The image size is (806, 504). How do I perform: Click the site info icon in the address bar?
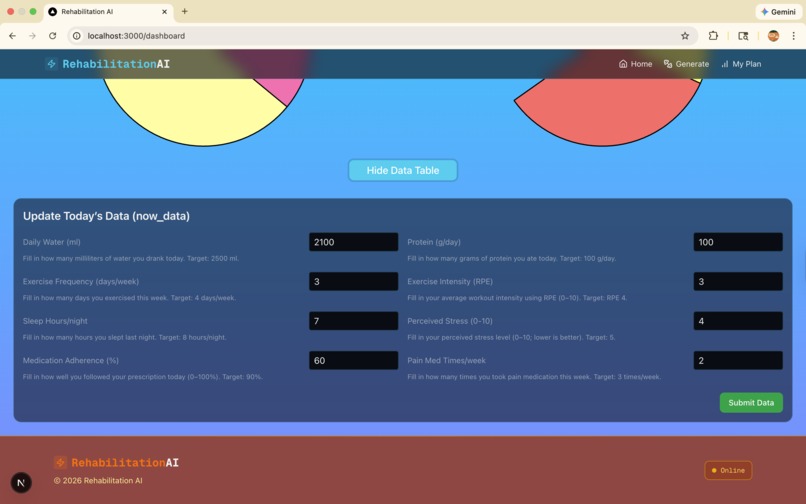tap(77, 36)
